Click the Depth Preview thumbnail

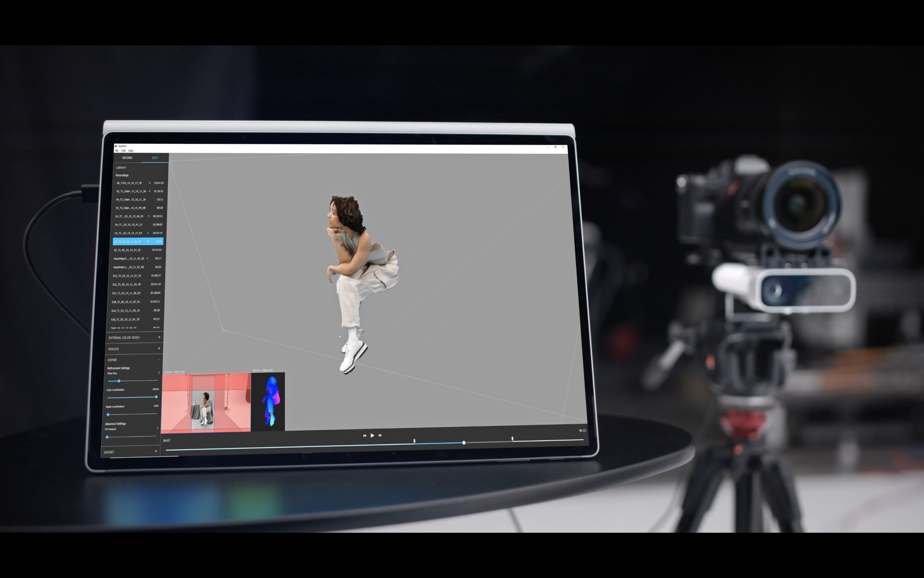(268, 401)
